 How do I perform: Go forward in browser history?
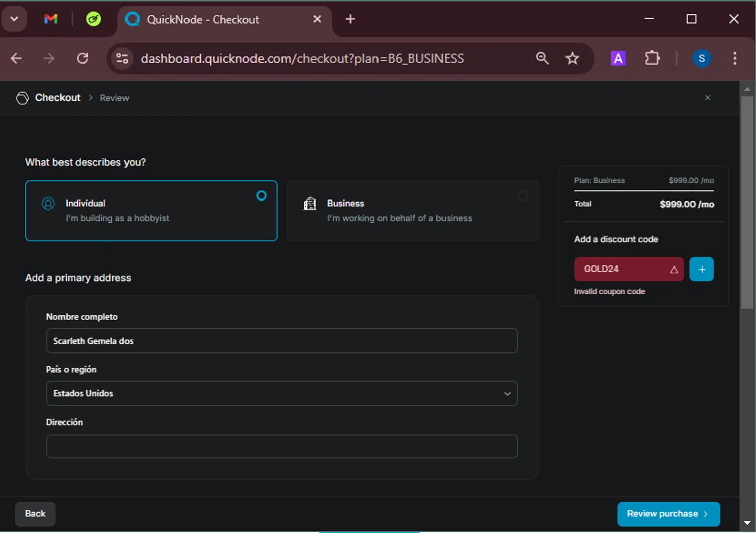point(49,58)
